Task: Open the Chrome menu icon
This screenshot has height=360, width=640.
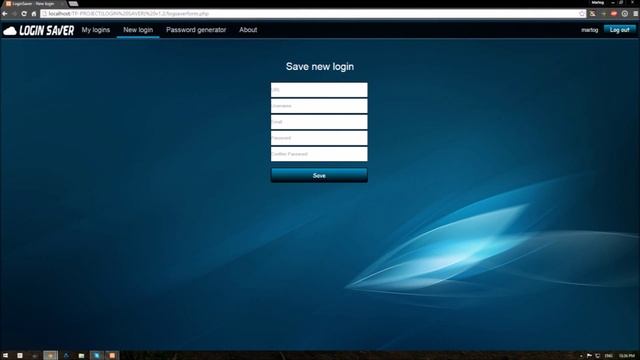Action: point(636,13)
